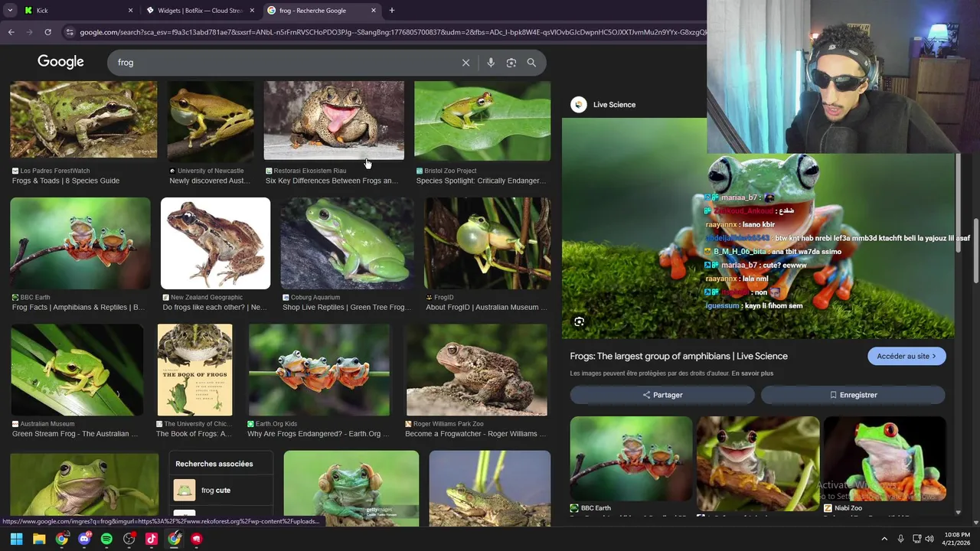This screenshot has height=551, width=980.
Task: Click the volume icon in system tray
Action: (929, 539)
